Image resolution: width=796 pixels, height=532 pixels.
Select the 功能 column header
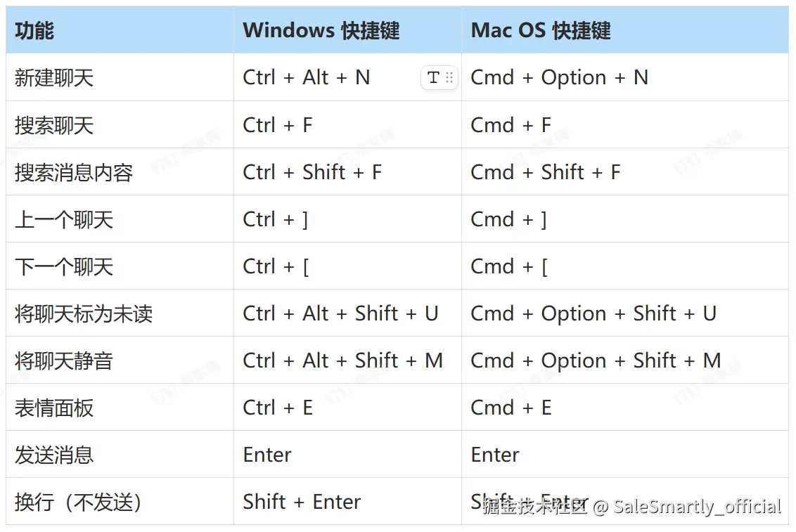(34, 30)
